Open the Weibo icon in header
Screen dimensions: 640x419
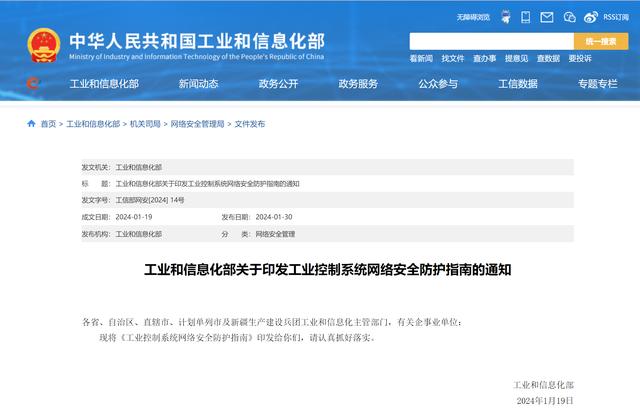591,17
